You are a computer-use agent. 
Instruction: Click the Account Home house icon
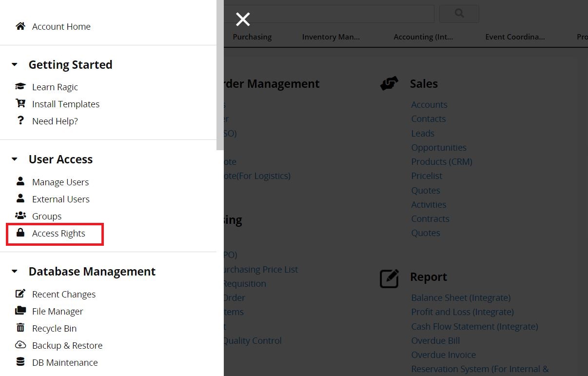20,26
